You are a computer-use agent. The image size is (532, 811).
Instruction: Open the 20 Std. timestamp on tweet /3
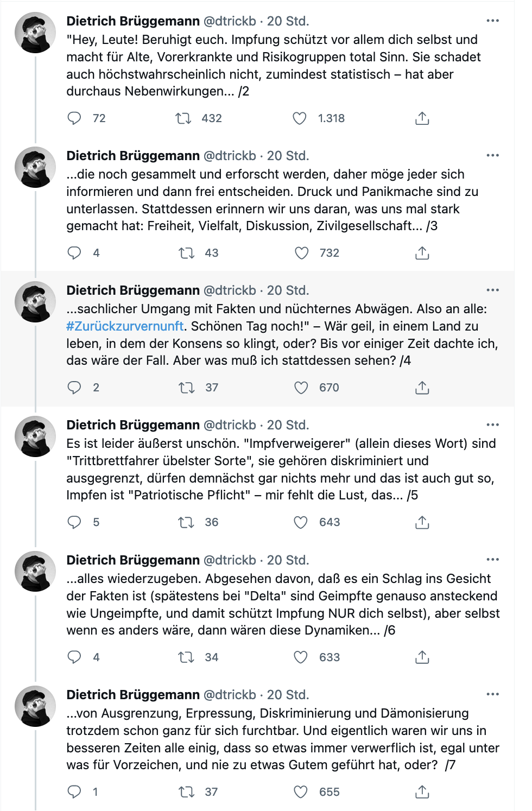[288, 156]
